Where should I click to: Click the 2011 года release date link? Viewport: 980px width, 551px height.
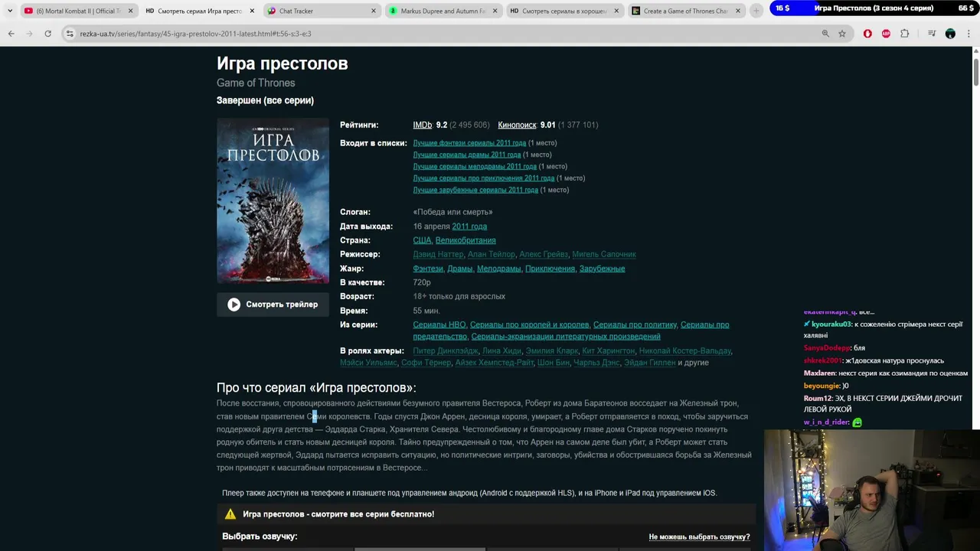tap(469, 227)
